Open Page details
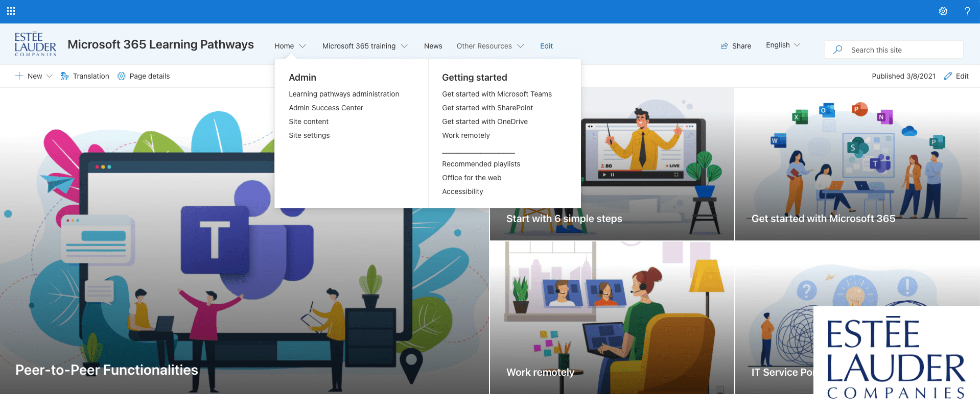 pyautogui.click(x=150, y=76)
